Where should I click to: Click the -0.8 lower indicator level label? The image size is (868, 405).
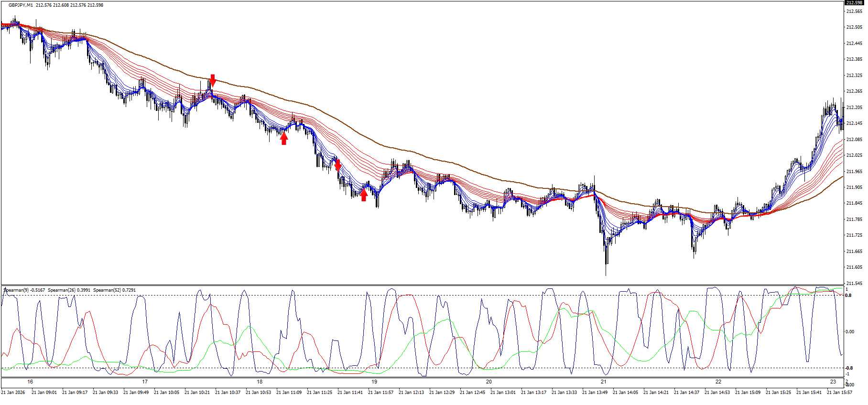coord(849,368)
